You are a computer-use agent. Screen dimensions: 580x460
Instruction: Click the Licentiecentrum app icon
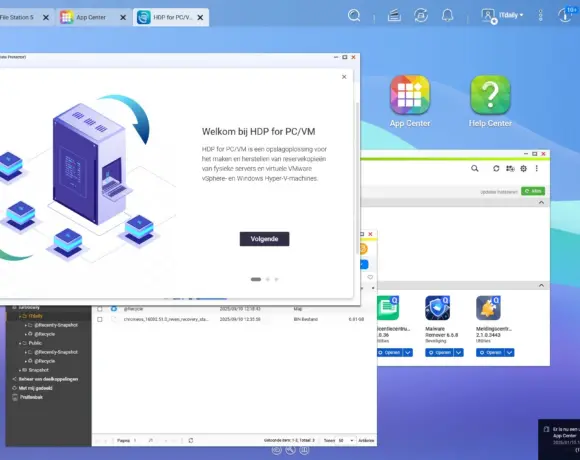tap(388, 308)
